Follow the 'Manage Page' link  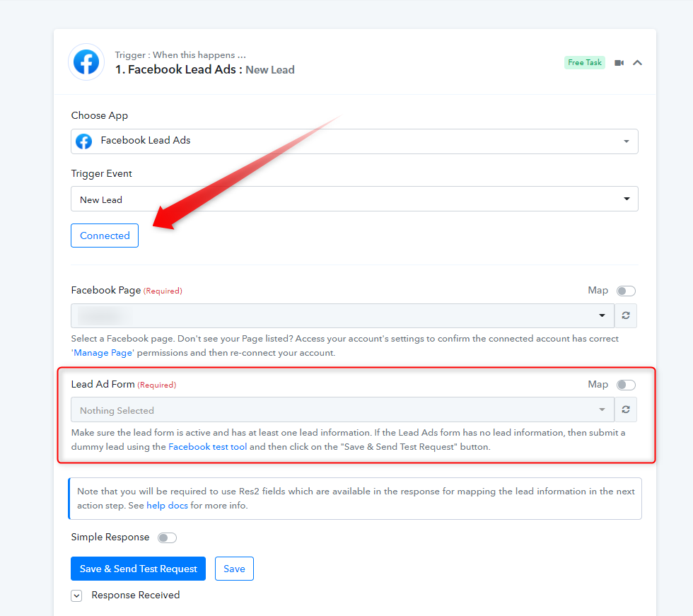(x=103, y=353)
